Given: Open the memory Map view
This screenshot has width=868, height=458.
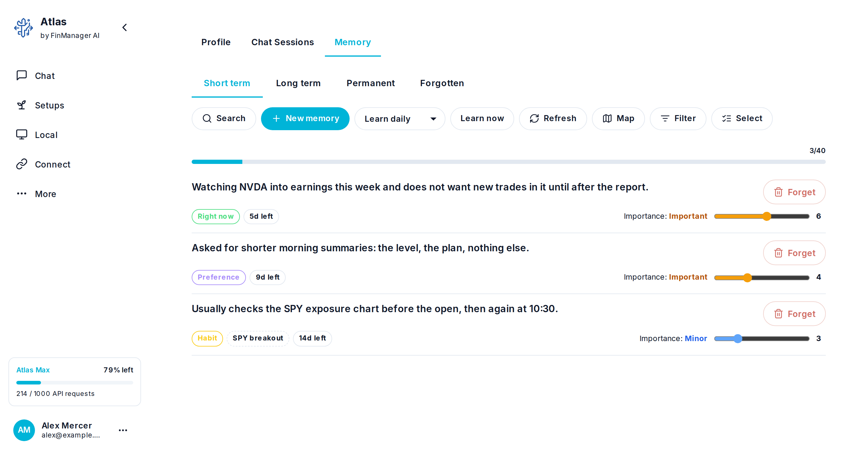Looking at the screenshot, I should coord(618,118).
